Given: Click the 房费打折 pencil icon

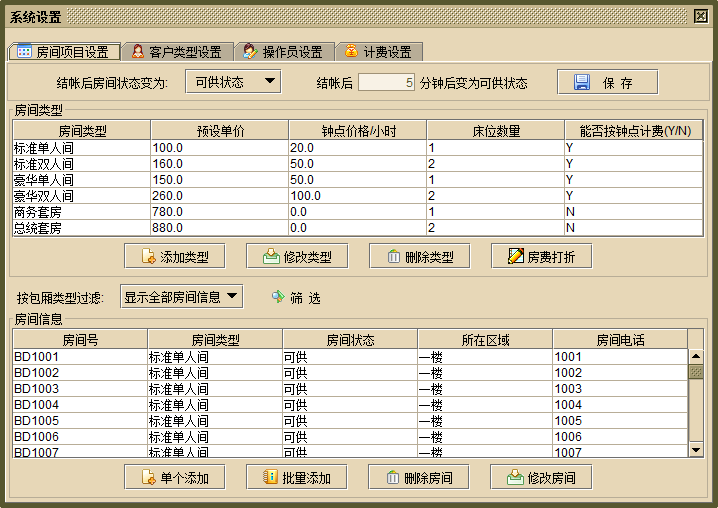Looking at the screenshot, I should (516, 256).
